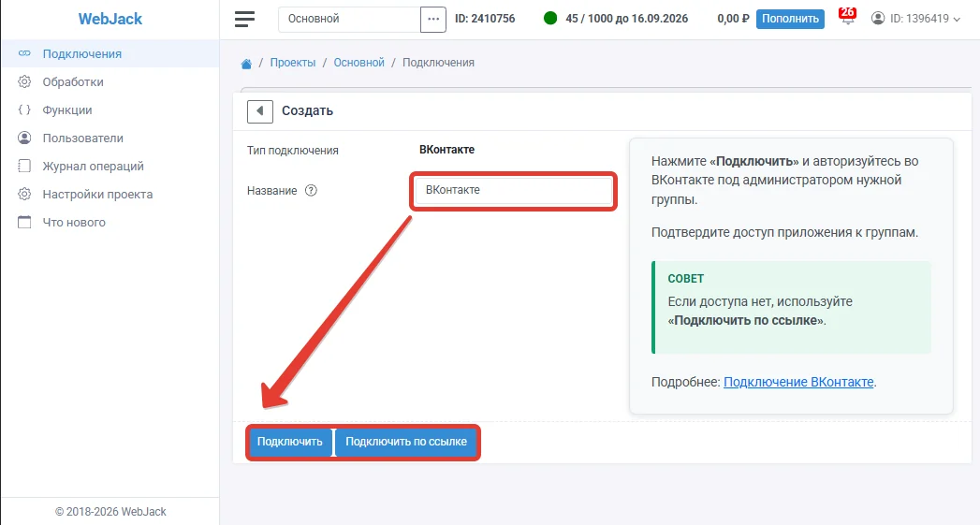Open the project ellipsis options button

point(433,19)
